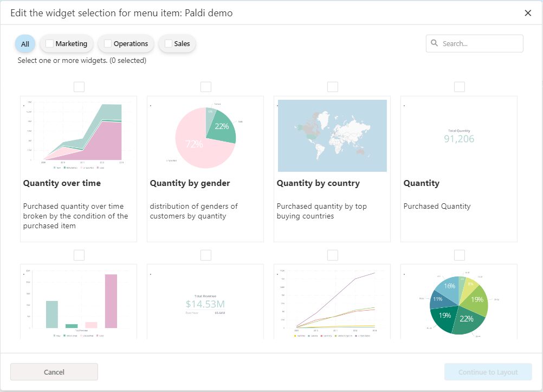Image resolution: width=543 pixels, height=392 pixels.
Task: Tick the checkbox above the green pie chart
Action: pyautogui.click(x=459, y=254)
